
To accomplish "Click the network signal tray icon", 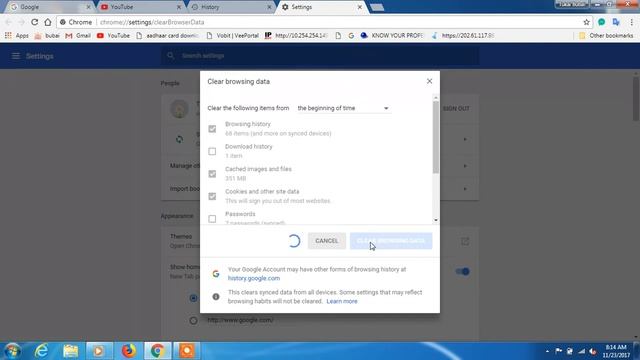I will coord(582,351).
